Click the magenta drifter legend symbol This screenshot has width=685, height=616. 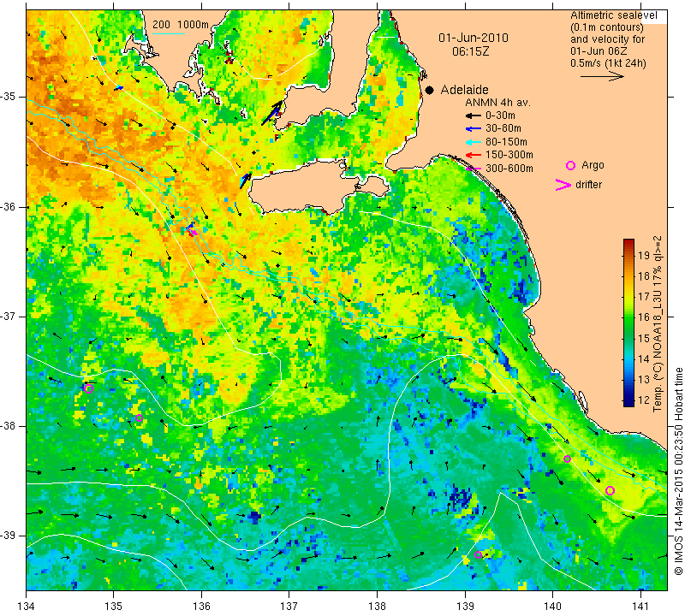tap(563, 185)
